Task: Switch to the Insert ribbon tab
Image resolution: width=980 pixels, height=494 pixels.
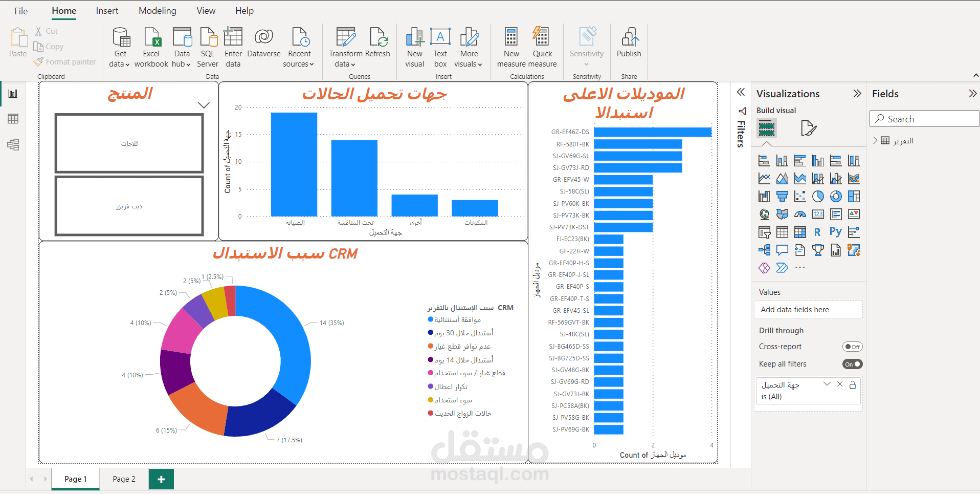Action: coord(107,11)
